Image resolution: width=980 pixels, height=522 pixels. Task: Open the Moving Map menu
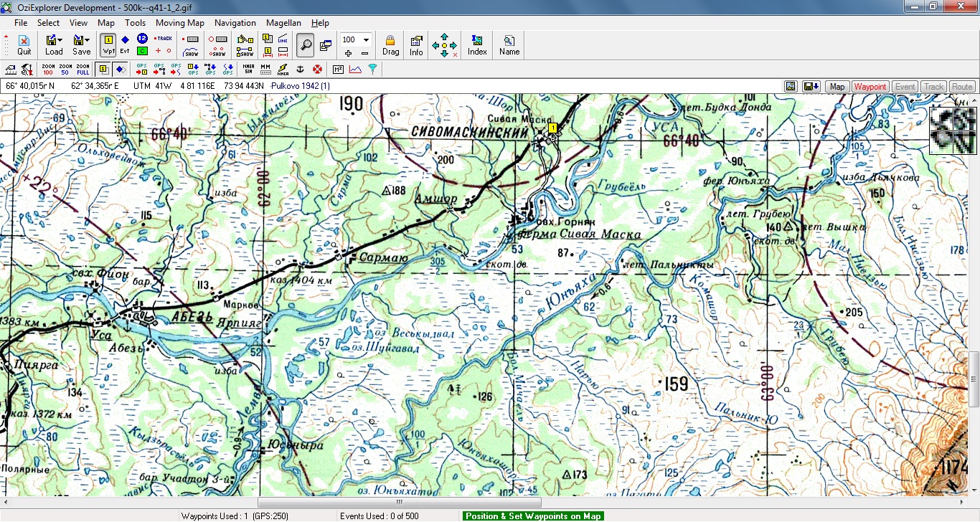click(180, 23)
